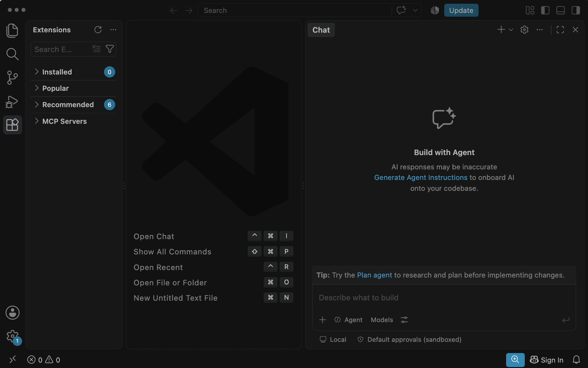Go forward in navigation history
The width and height of the screenshot is (588, 368).
[189, 11]
